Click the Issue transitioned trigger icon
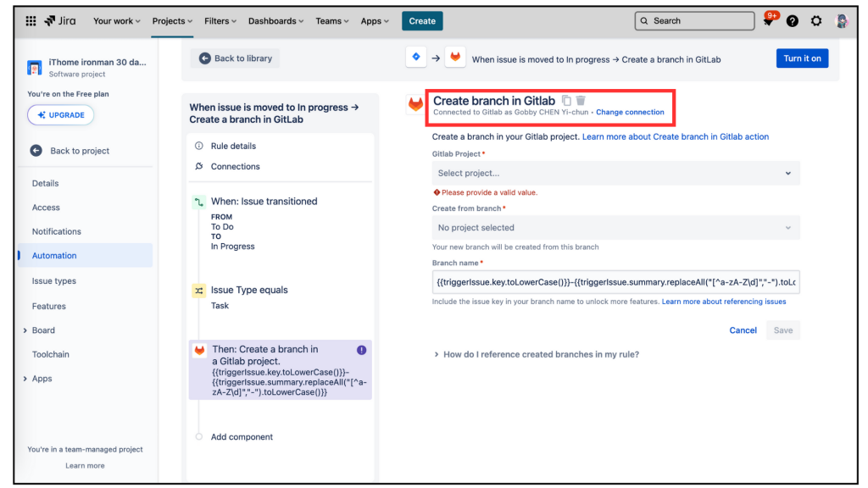This screenshot has width=868, height=488. coord(198,202)
